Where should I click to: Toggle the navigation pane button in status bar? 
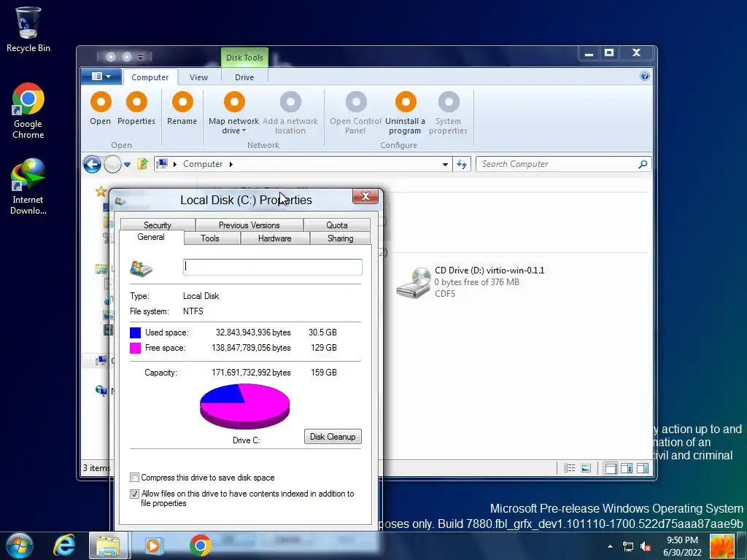611,468
